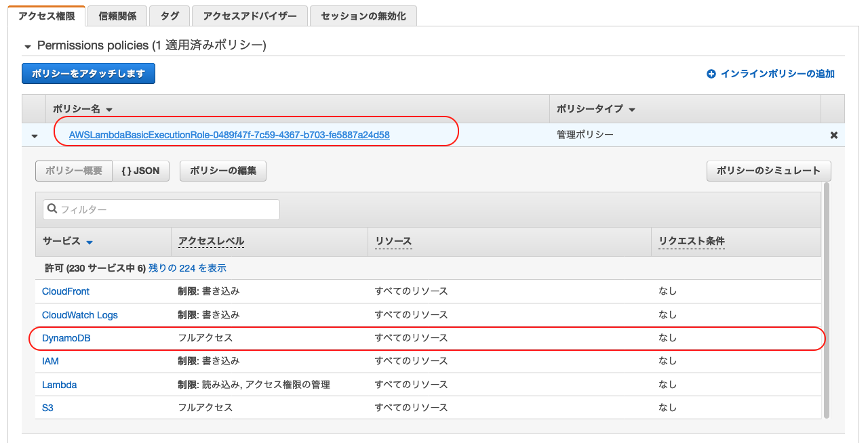Open the policy filter search magnifier icon
868x443 pixels.
tap(52, 209)
